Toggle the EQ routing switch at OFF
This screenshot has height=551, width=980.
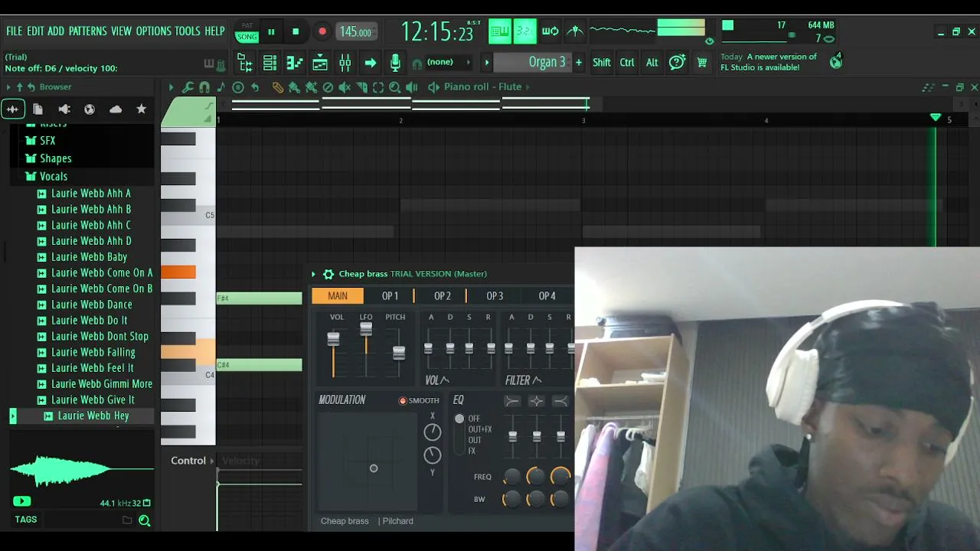tap(459, 419)
